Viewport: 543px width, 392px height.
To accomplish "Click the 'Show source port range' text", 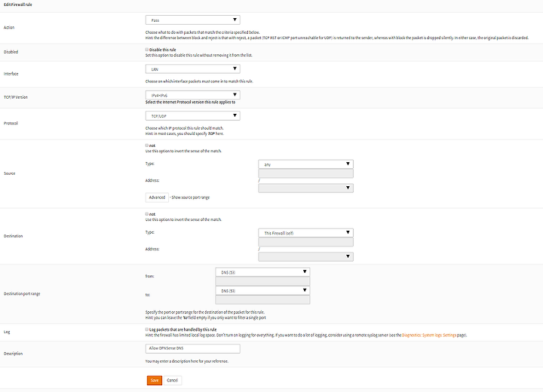I will tap(191, 198).
